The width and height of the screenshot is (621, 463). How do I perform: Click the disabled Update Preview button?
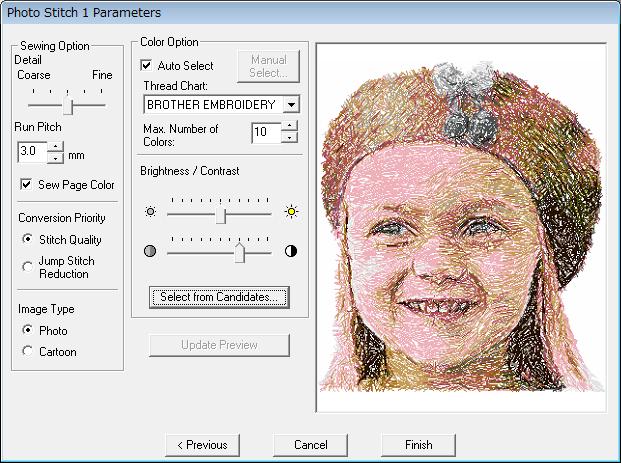219,345
